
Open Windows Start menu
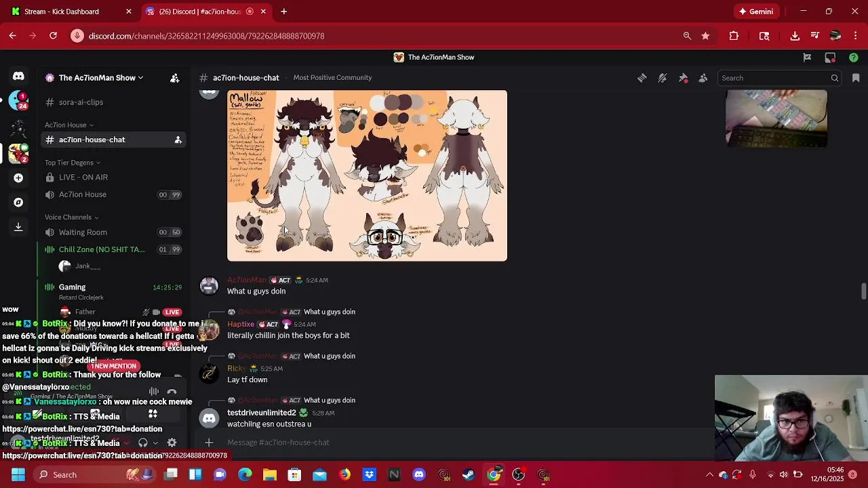click(18, 474)
